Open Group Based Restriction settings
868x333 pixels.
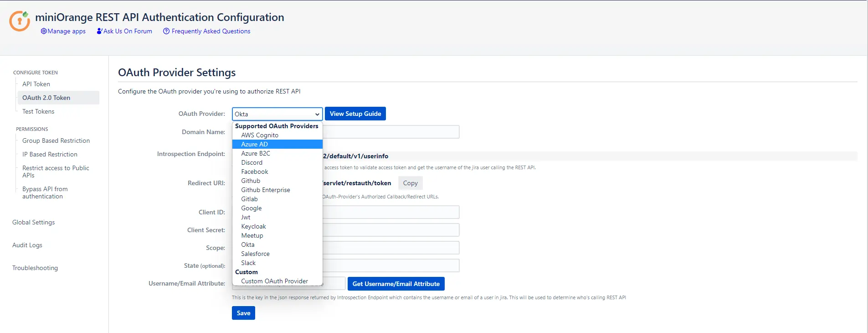pos(56,140)
